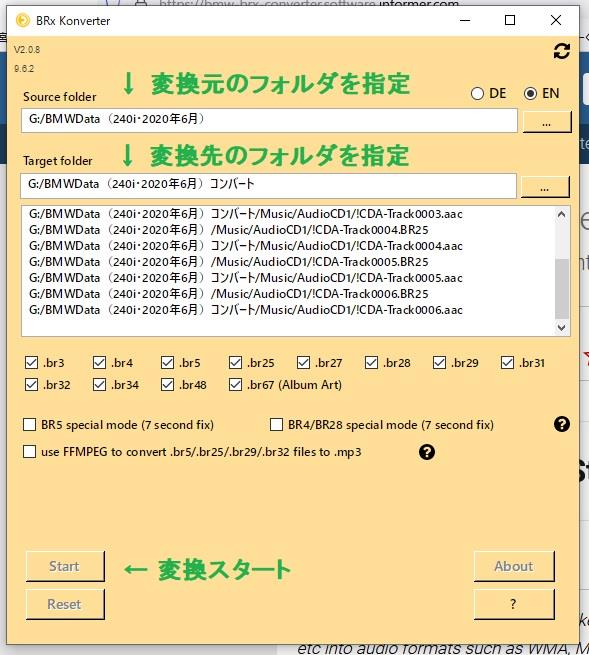Click the Start button
The width and height of the screenshot is (589, 655).
[65, 566]
